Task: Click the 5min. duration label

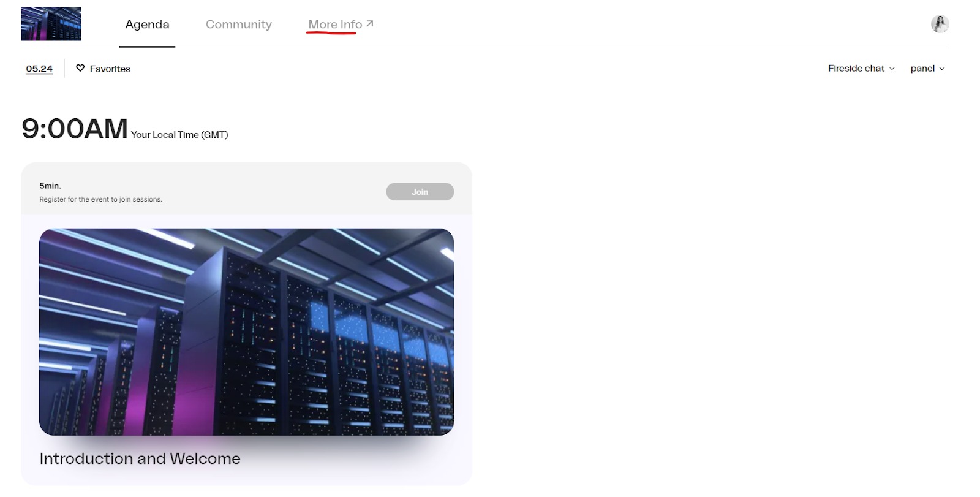Action: (x=50, y=186)
